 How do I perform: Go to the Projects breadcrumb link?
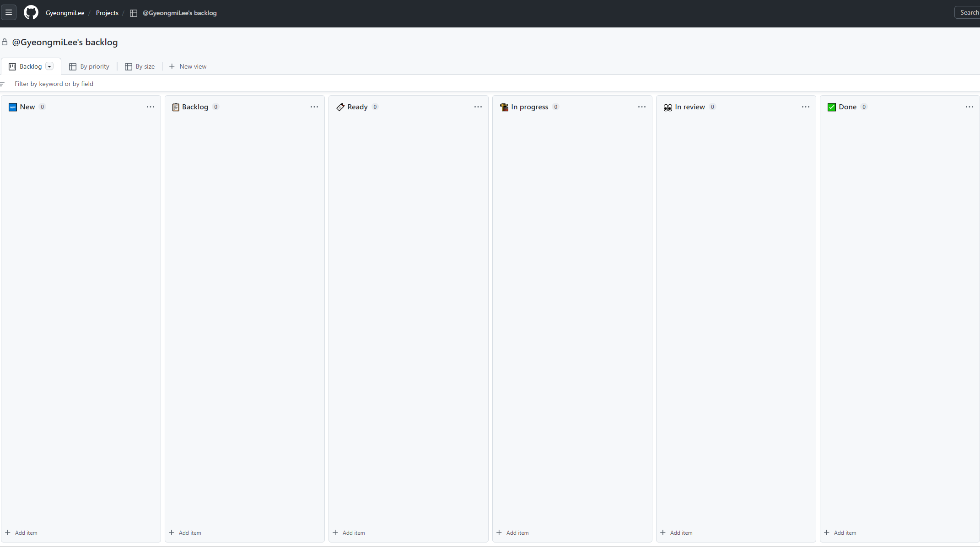point(107,13)
